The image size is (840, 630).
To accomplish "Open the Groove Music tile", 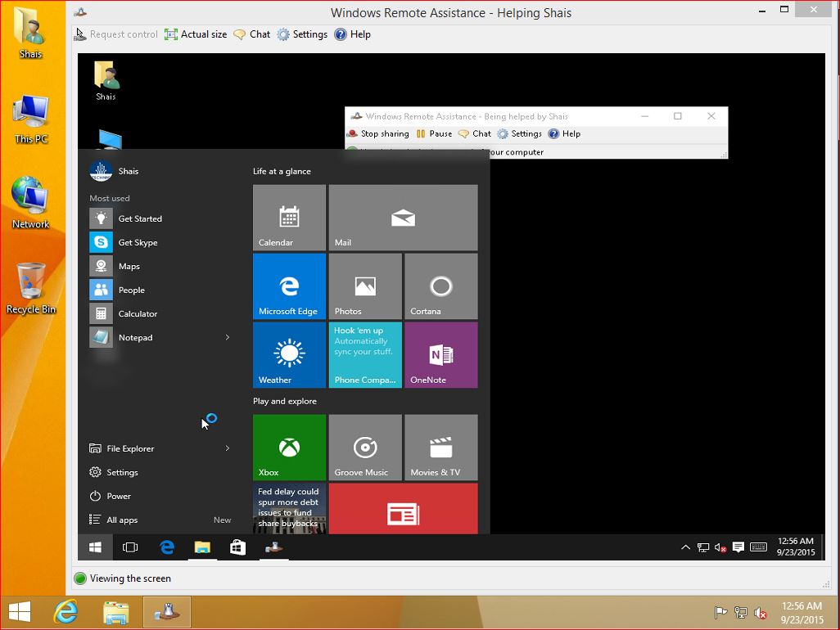I will (365, 448).
